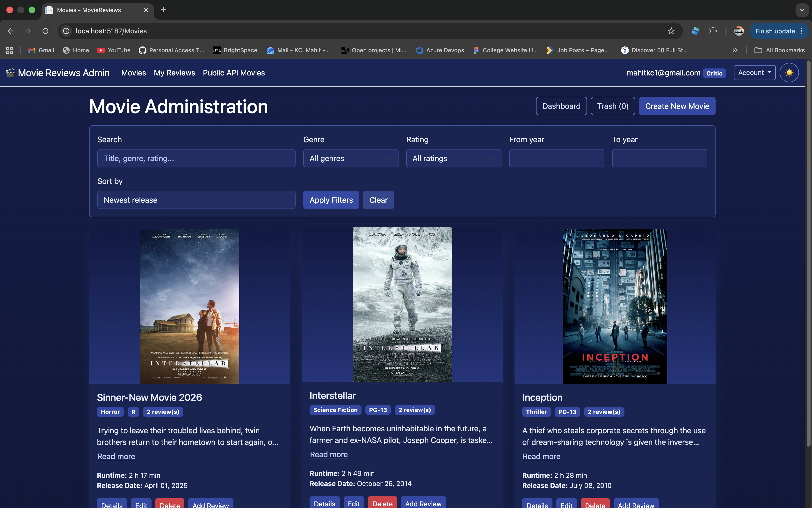Bookmark this page with the star icon
This screenshot has height=508, width=812.
[671, 31]
